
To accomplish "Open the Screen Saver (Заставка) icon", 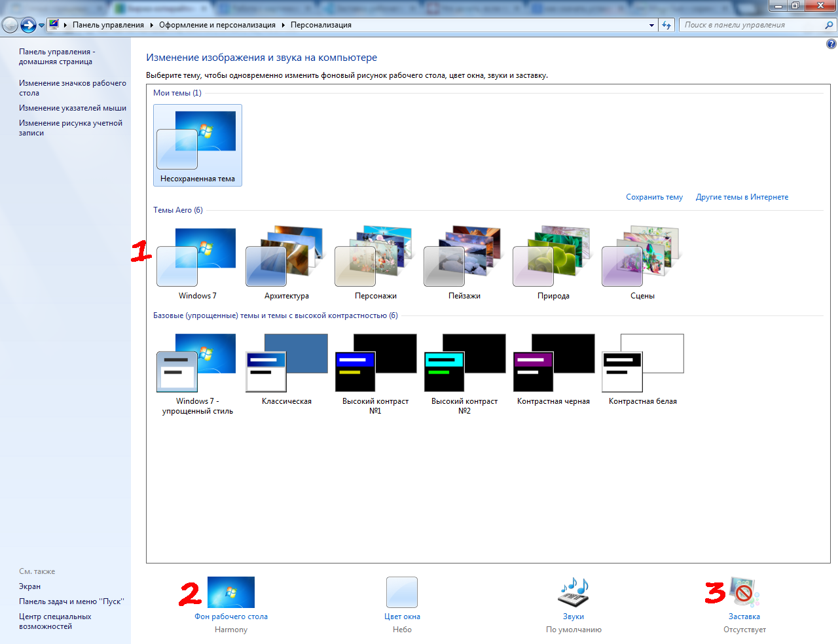I will point(744,592).
